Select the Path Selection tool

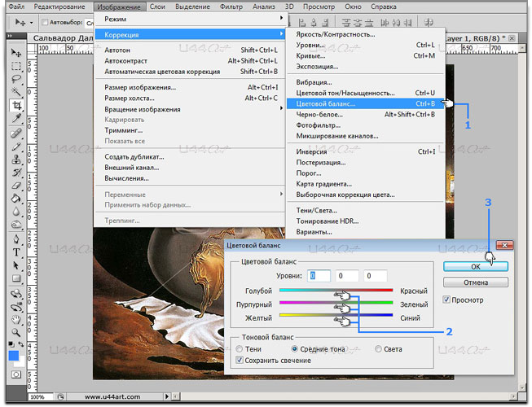point(16,265)
